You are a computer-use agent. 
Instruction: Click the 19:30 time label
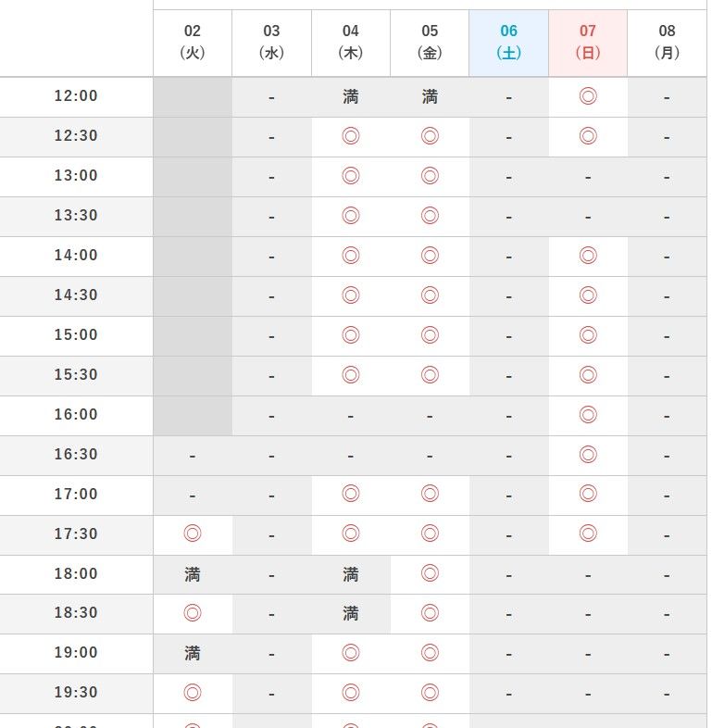76,692
